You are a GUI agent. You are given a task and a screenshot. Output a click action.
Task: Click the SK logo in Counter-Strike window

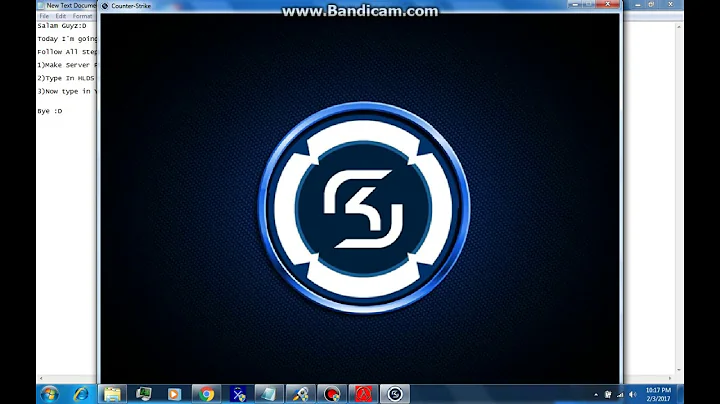[364, 208]
